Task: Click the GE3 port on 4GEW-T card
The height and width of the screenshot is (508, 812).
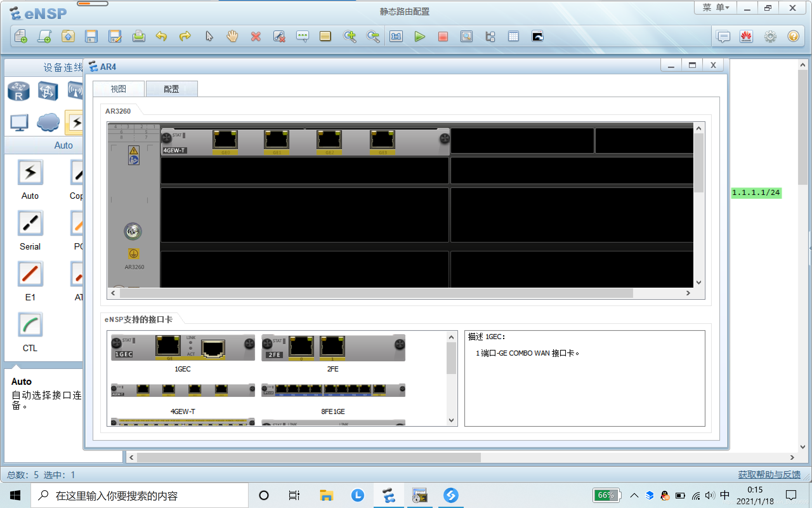Action: pyautogui.click(x=383, y=140)
